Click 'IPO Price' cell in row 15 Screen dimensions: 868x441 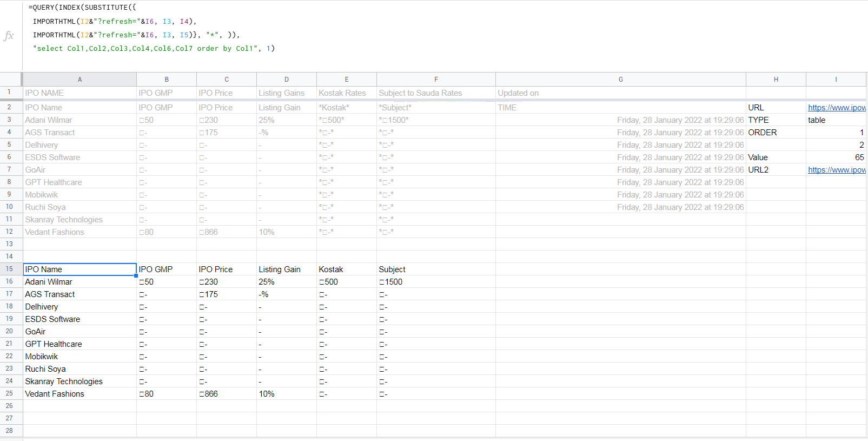[227, 269]
